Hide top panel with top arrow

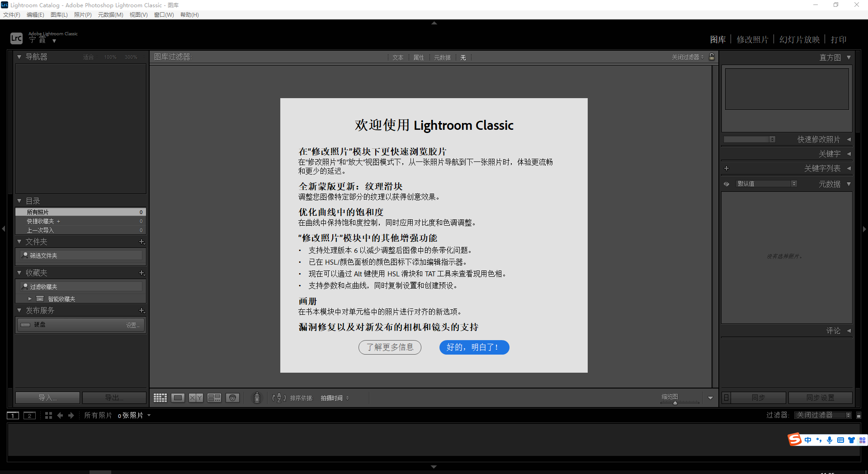pos(434,23)
